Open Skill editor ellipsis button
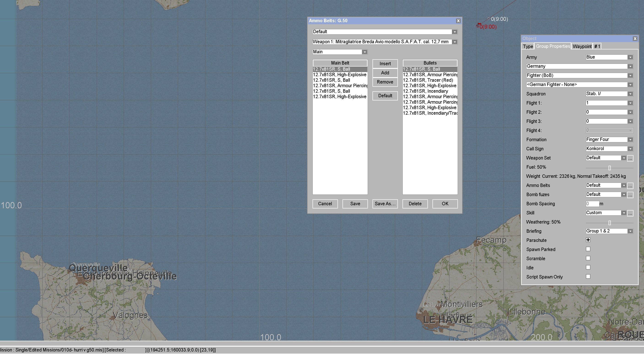This screenshot has width=644, height=354. pos(630,213)
